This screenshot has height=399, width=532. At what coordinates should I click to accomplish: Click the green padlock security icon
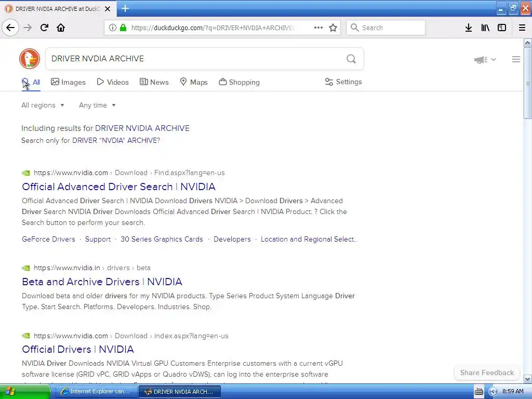tap(123, 28)
